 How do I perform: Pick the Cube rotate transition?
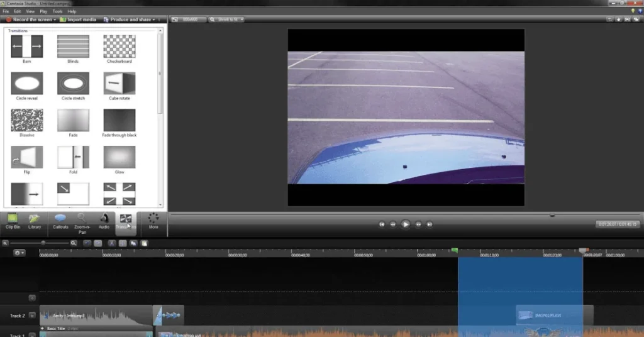tap(119, 84)
